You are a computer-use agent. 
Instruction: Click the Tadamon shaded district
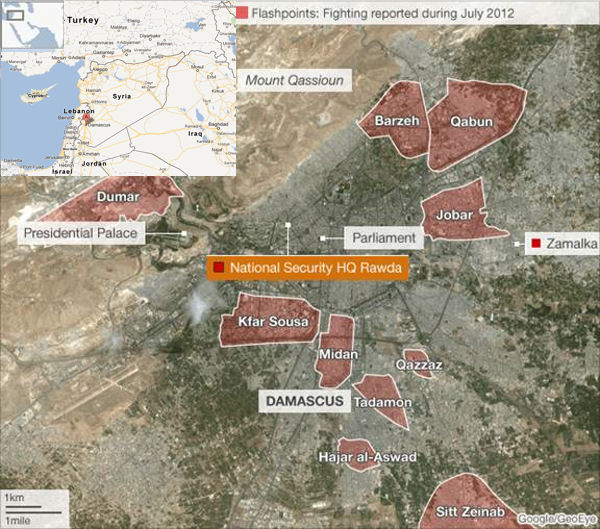pyautogui.click(x=378, y=398)
